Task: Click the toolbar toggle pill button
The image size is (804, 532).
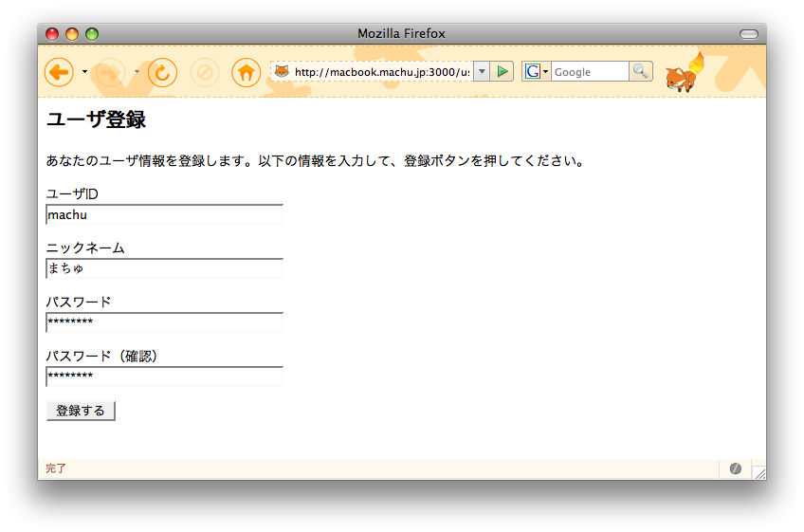Action: click(749, 34)
